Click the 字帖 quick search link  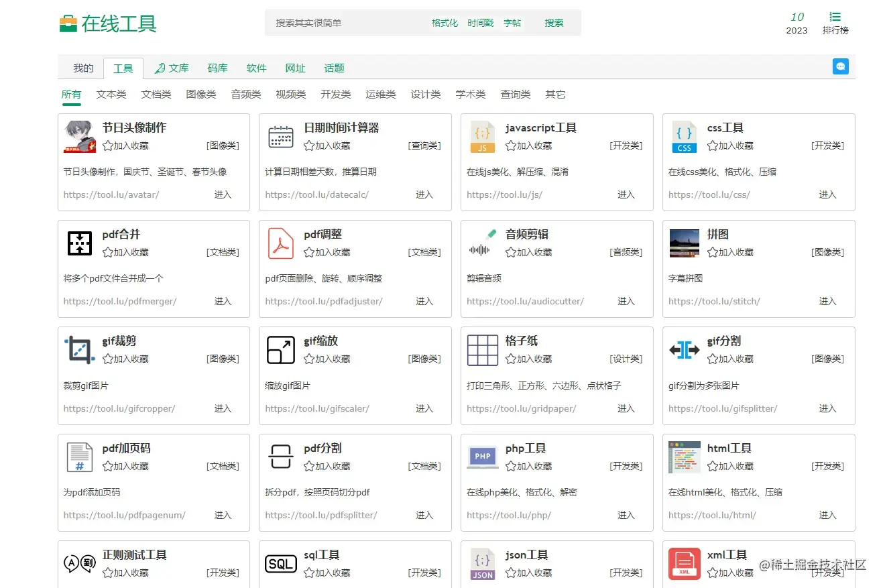pos(512,23)
